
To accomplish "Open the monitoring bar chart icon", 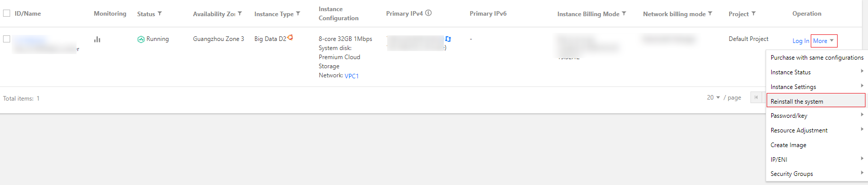I will (x=97, y=39).
